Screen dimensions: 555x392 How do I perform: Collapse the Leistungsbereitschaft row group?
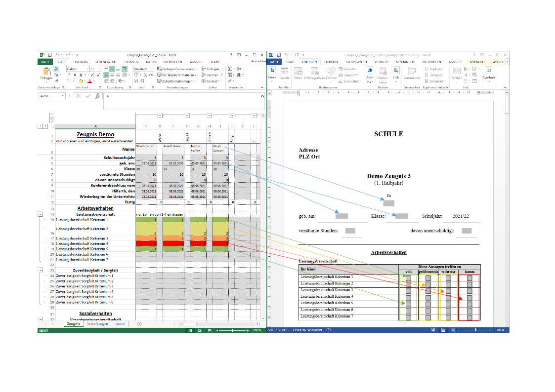[41, 214]
